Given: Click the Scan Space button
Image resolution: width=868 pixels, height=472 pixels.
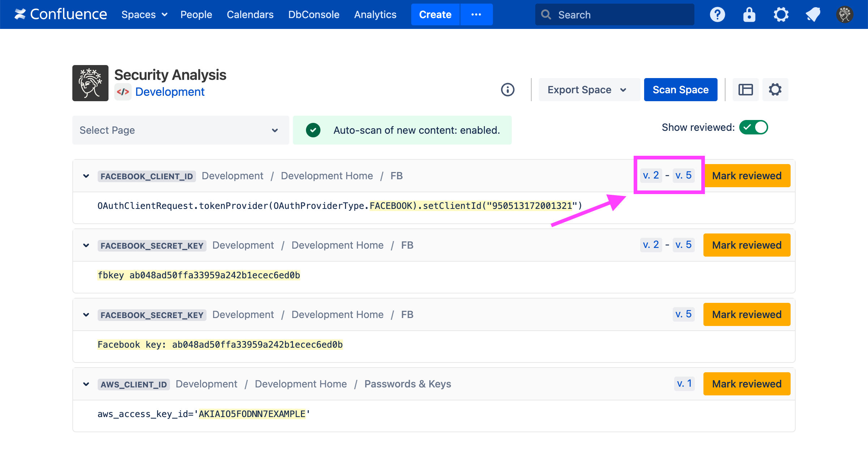Looking at the screenshot, I should (680, 90).
